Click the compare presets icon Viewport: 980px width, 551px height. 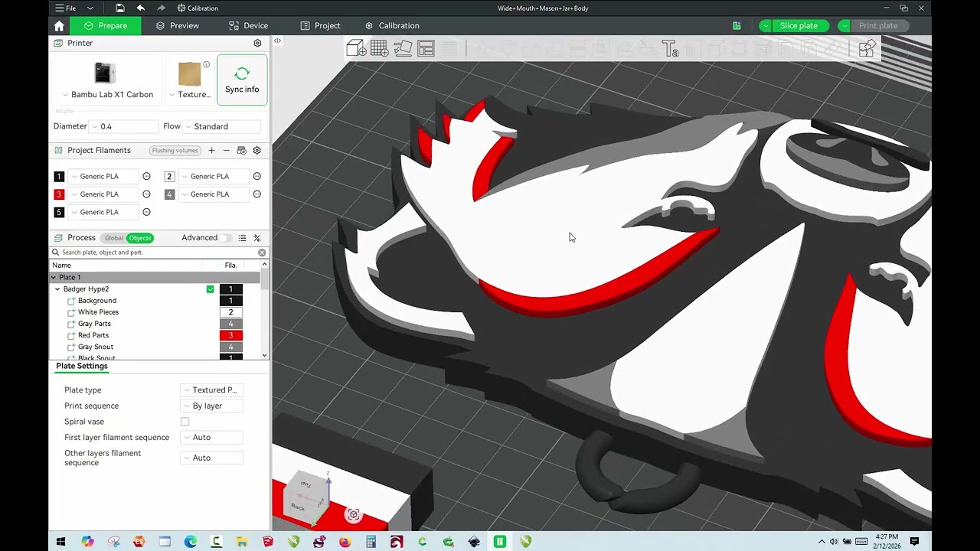click(x=257, y=238)
